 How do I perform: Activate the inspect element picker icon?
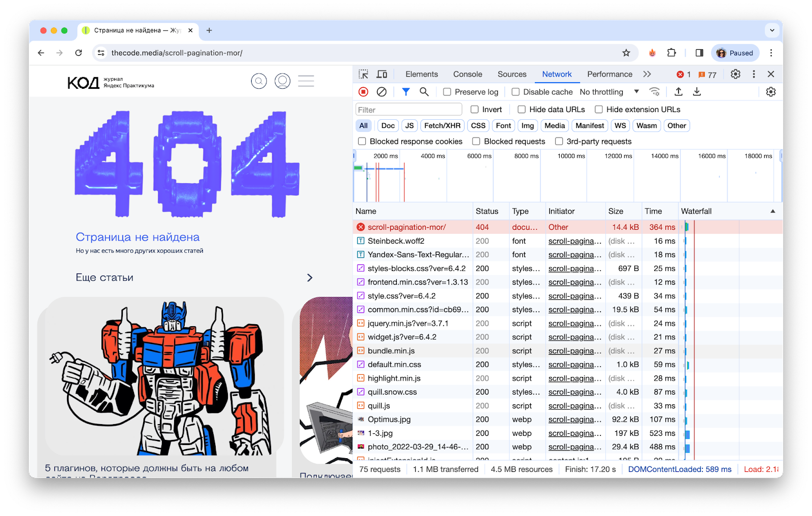coord(363,74)
